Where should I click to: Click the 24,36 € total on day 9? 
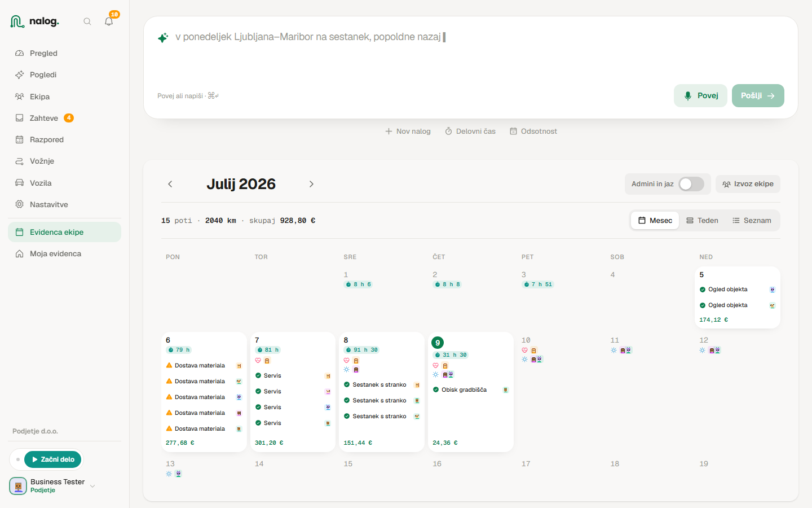445,443
